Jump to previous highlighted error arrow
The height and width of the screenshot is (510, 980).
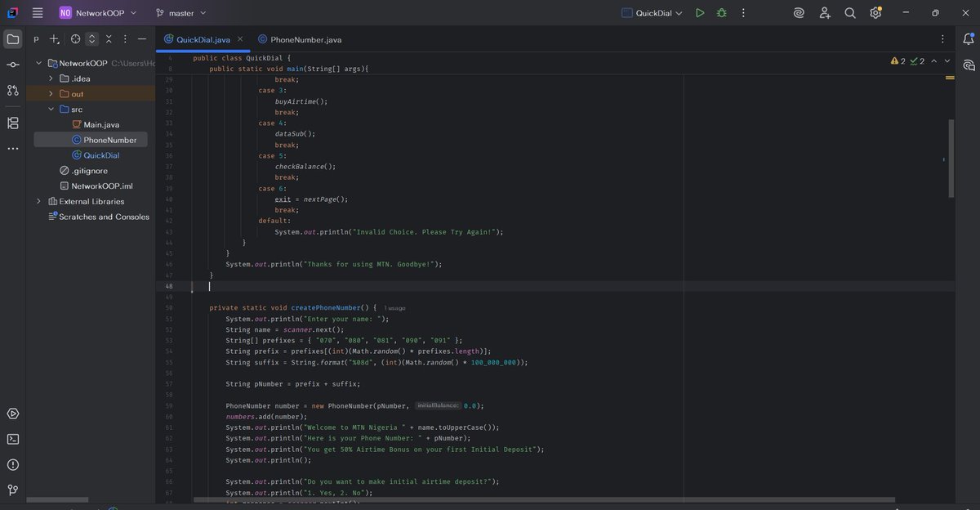point(934,61)
